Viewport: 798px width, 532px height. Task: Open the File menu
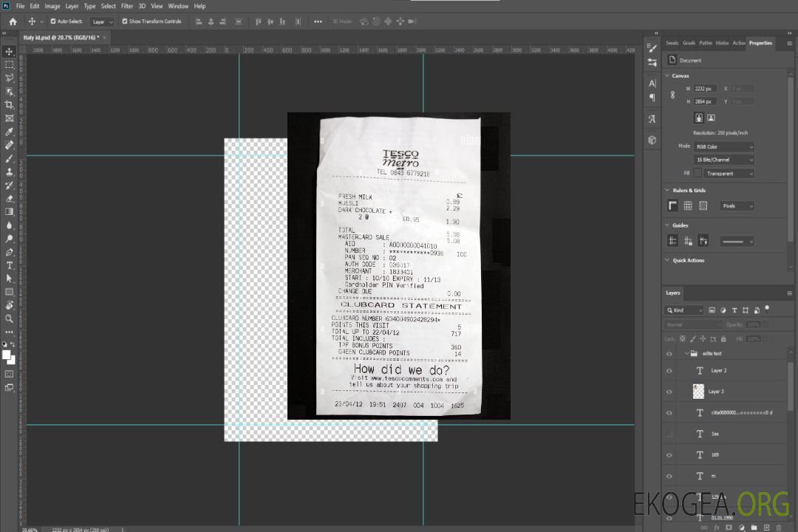pyautogui.click(x=20, y=6)
